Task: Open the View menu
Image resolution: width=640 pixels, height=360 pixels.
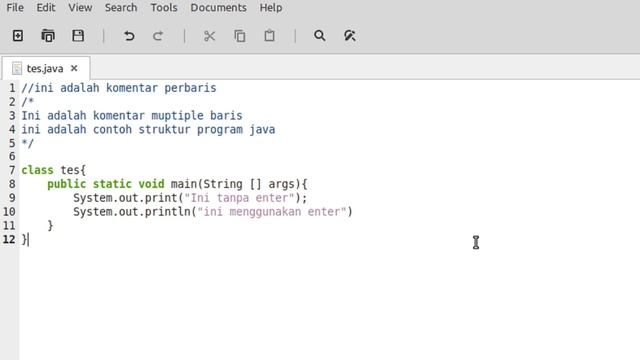Action: point(80,8)
